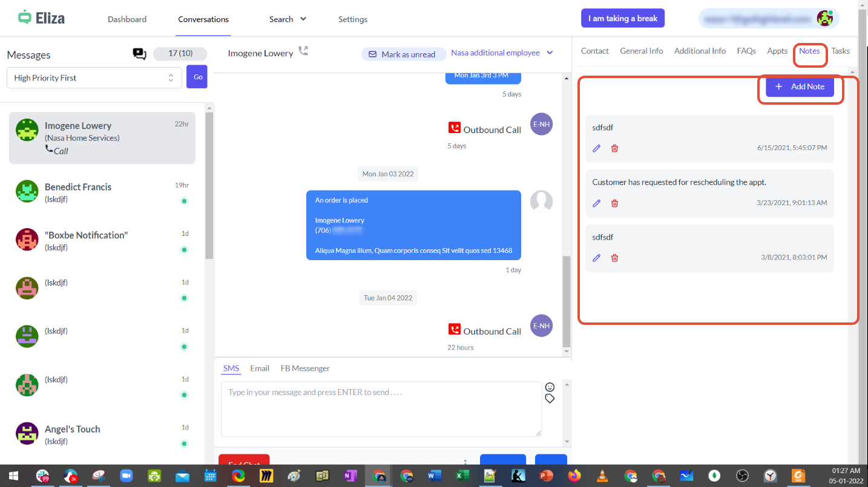
Task: Expand the Search dropdown in top navigation
Action: pyautogui.click(x=288, y=19)
